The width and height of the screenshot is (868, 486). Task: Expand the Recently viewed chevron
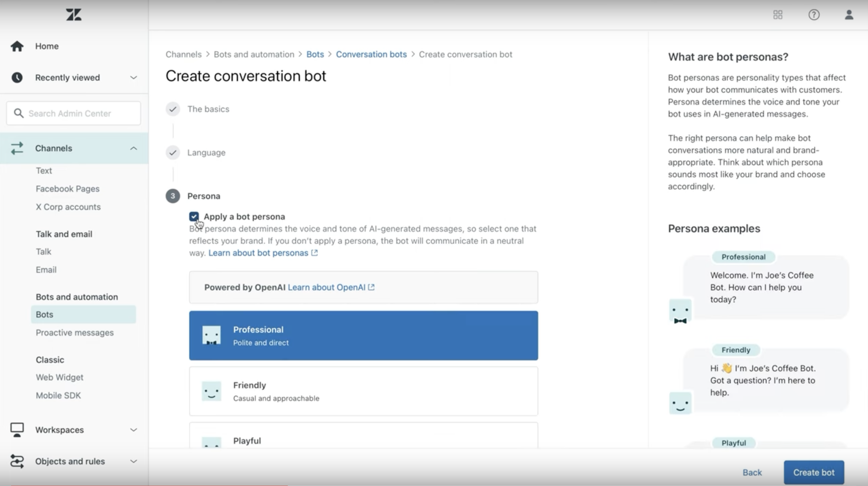[133, 78]
